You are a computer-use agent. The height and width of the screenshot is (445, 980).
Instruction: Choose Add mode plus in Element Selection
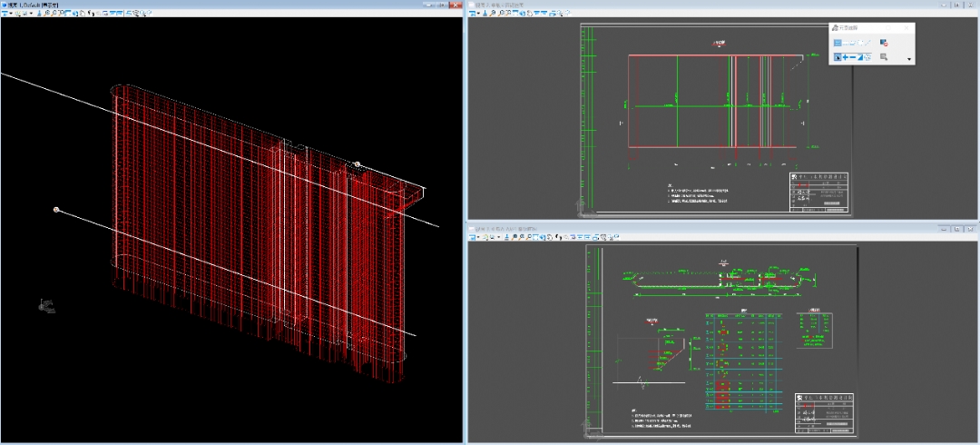coord(846,57)
